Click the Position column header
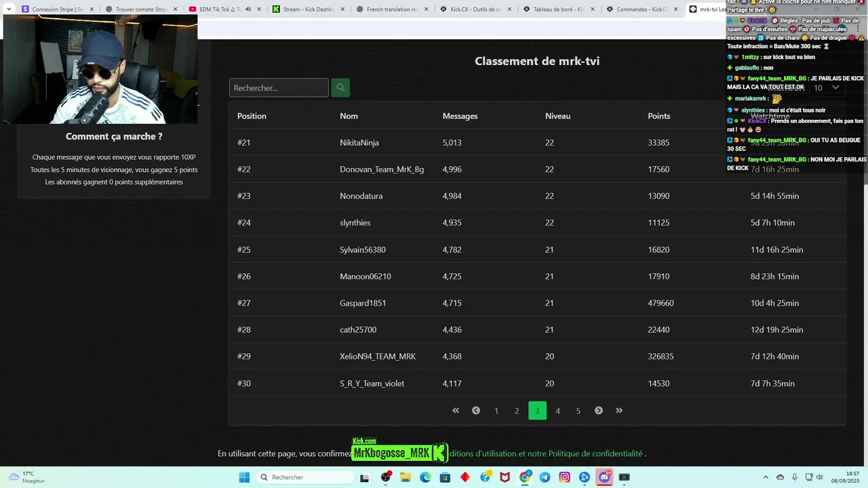Screen dimensions: 868x488 [252, 116]
